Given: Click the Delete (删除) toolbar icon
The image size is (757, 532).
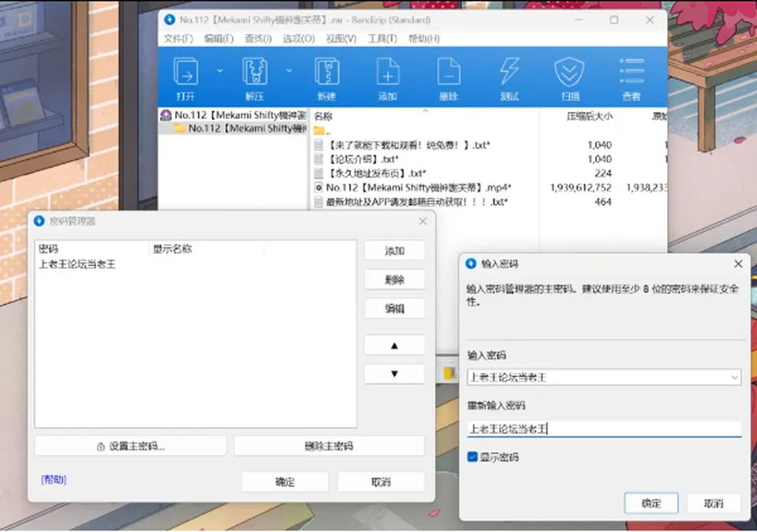Looking at the screenshot, I should [x=449, y=79].
